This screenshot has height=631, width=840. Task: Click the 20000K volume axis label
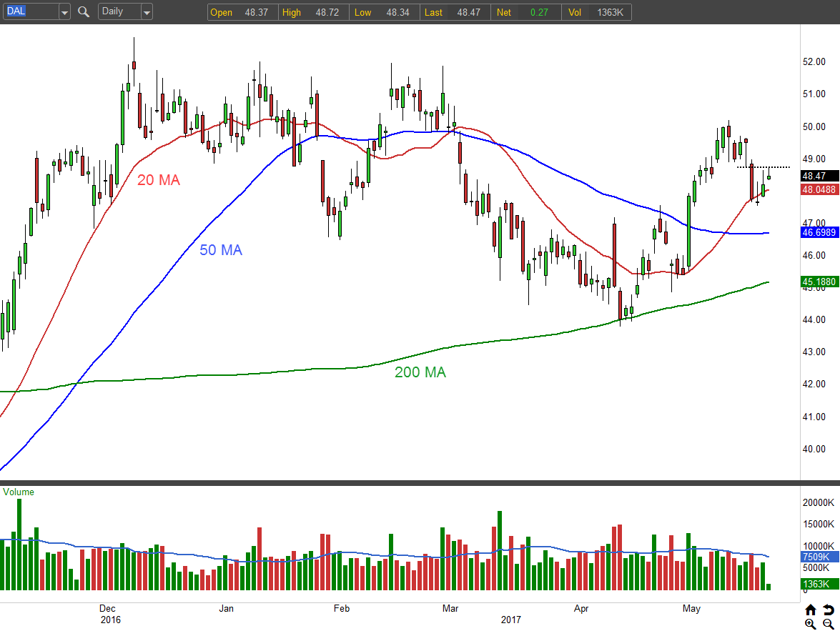818,502
